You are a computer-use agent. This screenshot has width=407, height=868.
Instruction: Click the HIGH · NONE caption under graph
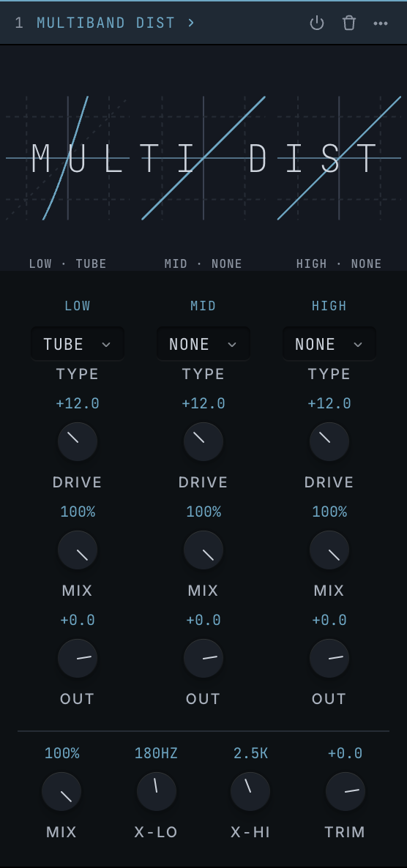coord(339,264)
